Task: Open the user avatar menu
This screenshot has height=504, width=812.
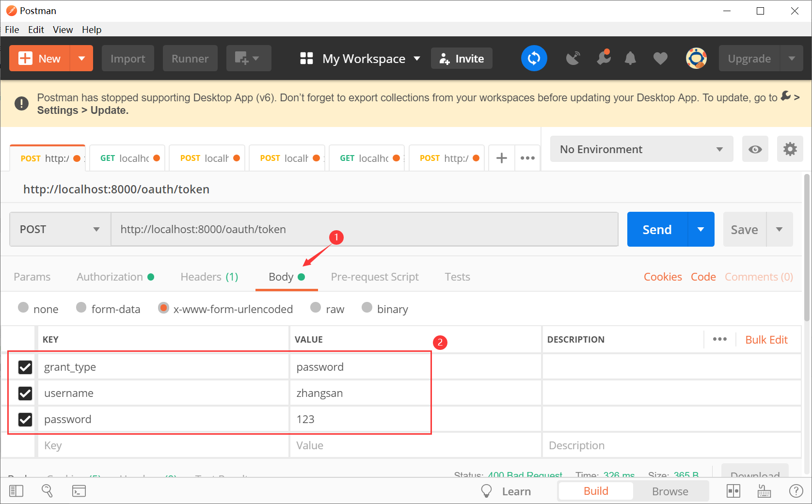Action: tap(696, 58)
